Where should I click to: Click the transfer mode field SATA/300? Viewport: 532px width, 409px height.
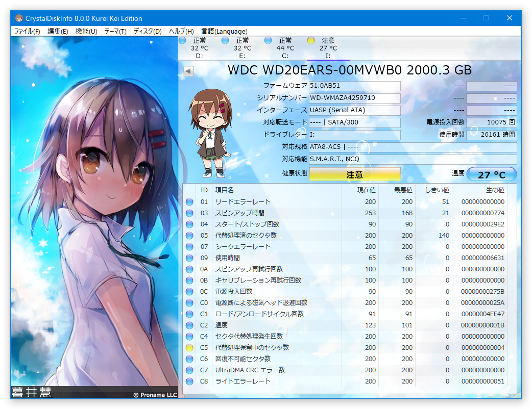pos(354,123)
